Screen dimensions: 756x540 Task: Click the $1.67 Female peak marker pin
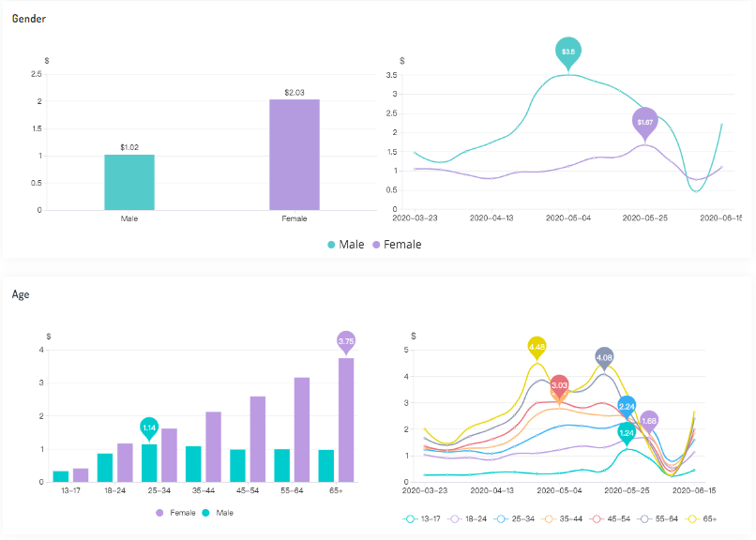click(645, 124)
